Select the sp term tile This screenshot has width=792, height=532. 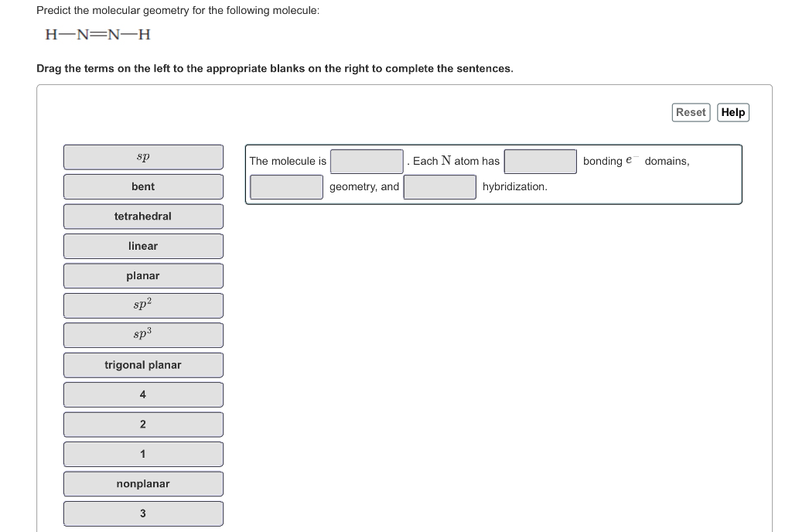pyautogui.click(x=143, y=157)
